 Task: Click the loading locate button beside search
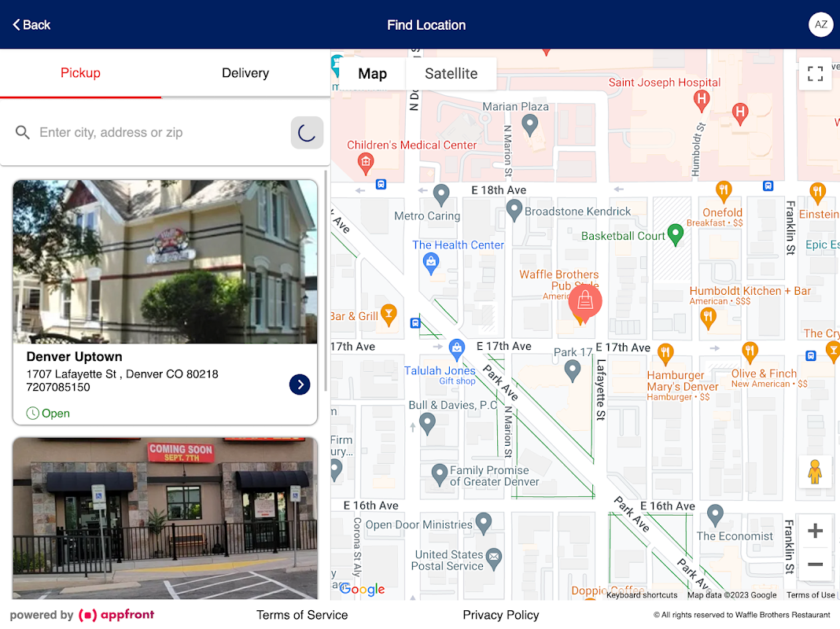click(307, 132)
